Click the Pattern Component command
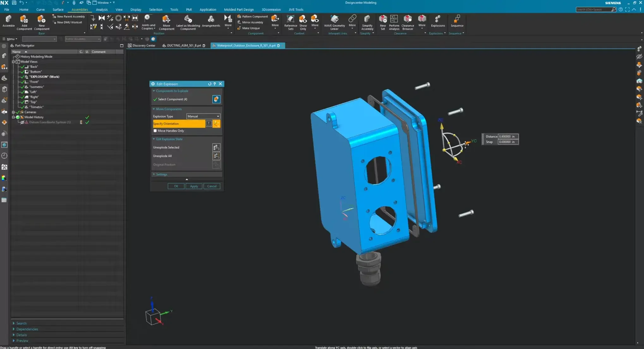Viewport: 644px width, 349px height. [252, 16]
